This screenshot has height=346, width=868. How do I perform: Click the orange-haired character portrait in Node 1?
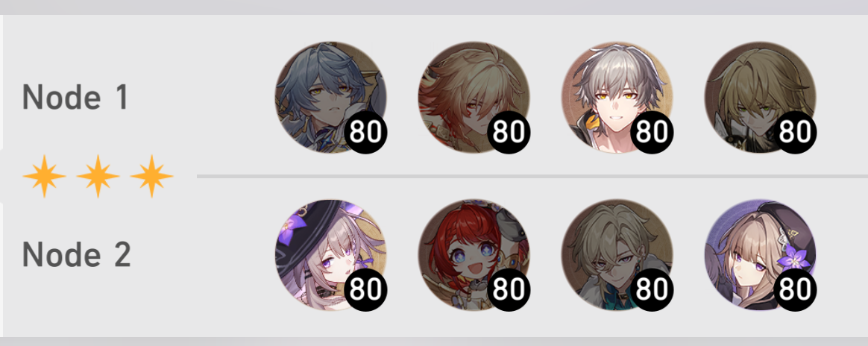click(474, 97)
